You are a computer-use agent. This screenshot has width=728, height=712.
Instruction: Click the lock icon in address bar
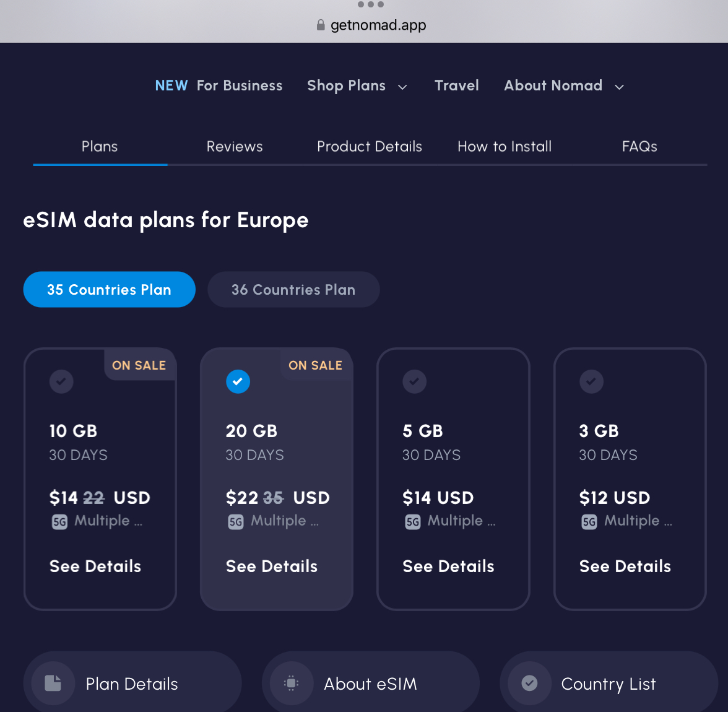point(321,25)
